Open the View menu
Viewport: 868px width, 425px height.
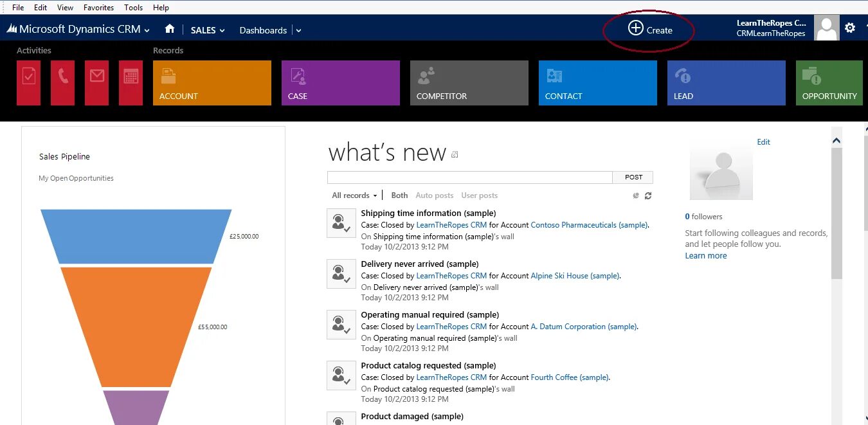(65, 8)
